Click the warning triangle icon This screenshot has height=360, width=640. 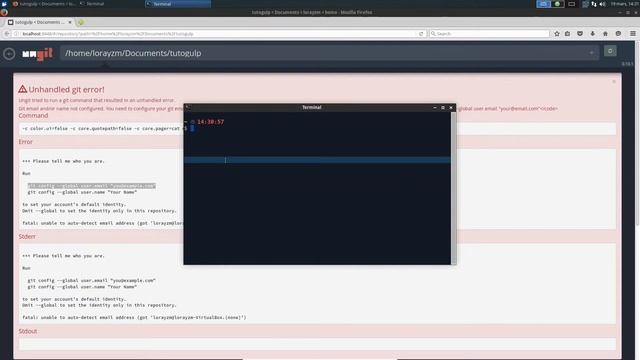point(22,89)
